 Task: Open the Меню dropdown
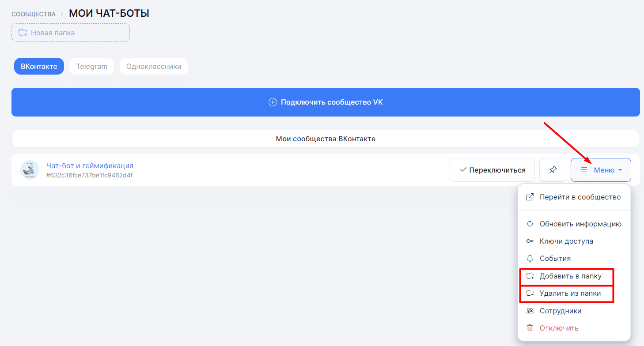600,170
